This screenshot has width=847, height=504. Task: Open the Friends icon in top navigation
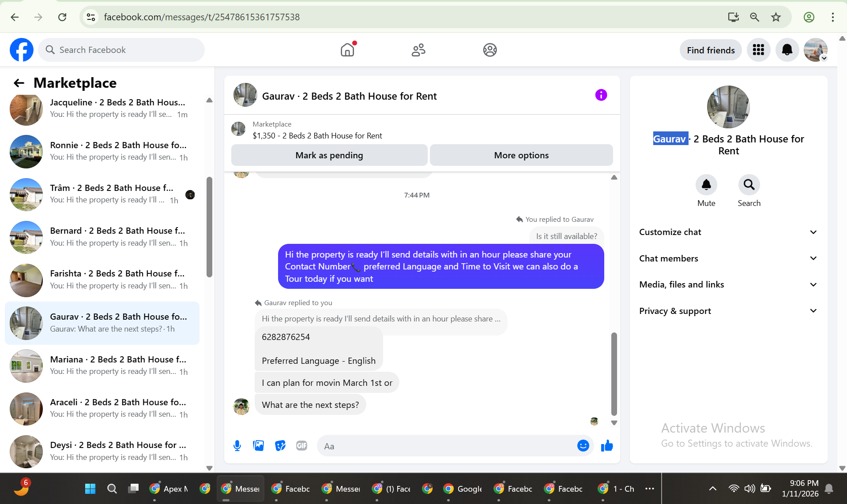(x=418, y=50)
